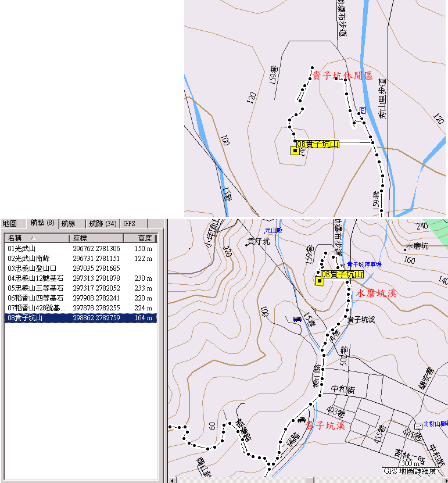The image size is (448, 483).
Task: Sort list by the 高度 column header
Action: pyautogui.click(x=139, y=238)
